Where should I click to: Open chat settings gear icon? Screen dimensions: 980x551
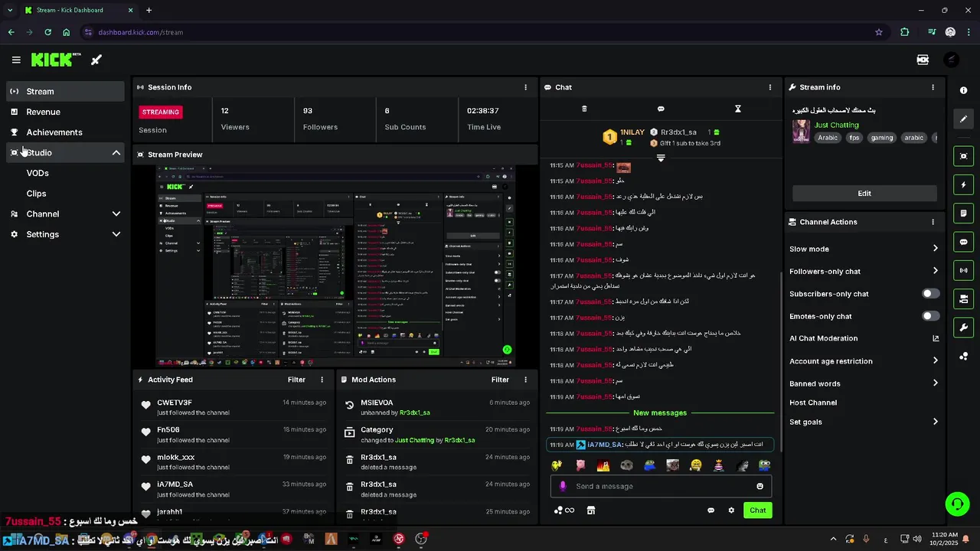coord(731,510)
